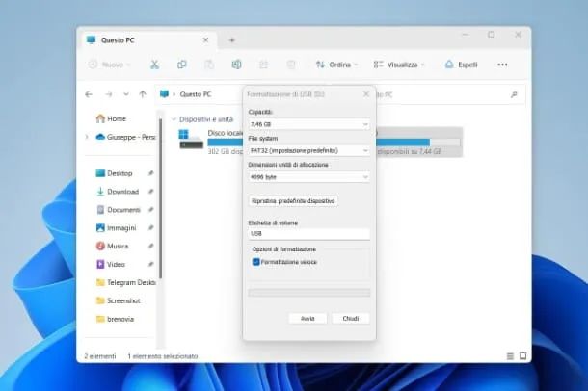
Task: Open the Visualizza view dropdown
Action: [399, 65]
